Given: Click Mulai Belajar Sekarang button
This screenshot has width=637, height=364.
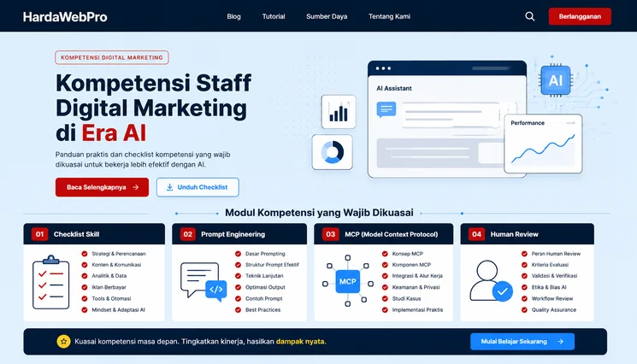Looking at the screenshot, I should 522,342.
